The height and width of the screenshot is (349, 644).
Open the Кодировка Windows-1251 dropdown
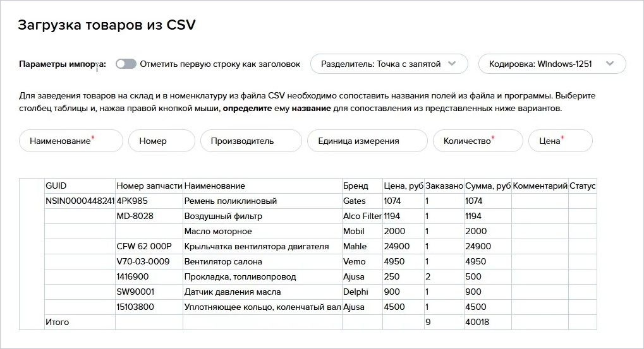552,64
